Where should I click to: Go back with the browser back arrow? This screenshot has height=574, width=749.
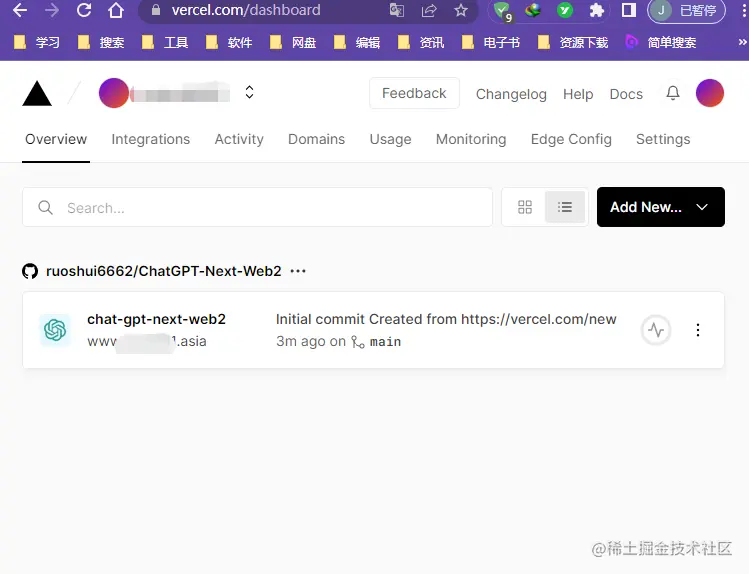click(20, 10)
